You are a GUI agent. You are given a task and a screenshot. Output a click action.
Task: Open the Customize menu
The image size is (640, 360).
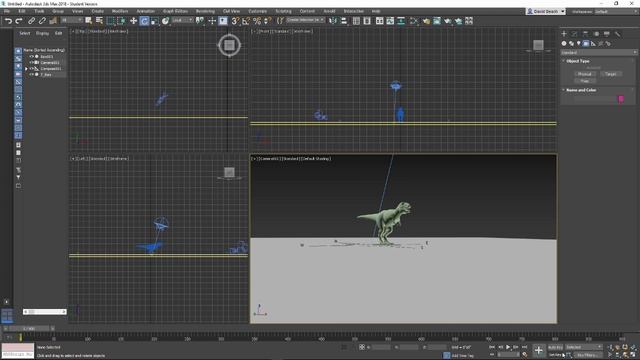(258, 11)
